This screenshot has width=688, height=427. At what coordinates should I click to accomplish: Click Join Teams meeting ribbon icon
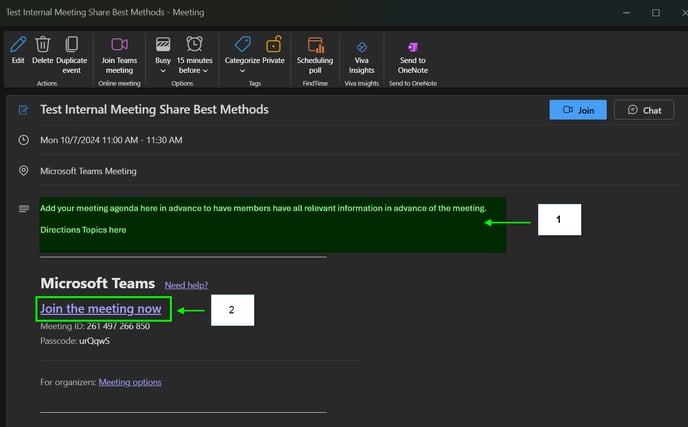[119, 45]
